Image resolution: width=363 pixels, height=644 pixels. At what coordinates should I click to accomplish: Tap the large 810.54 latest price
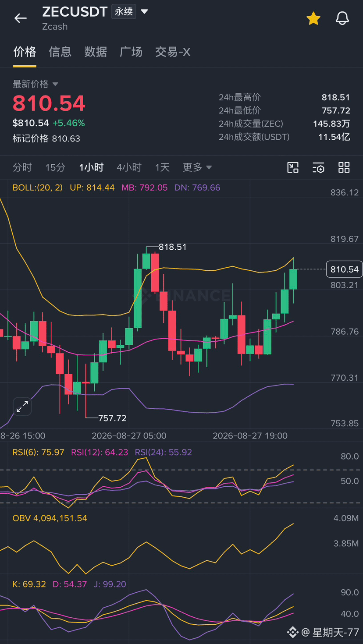tap(49, 103)
